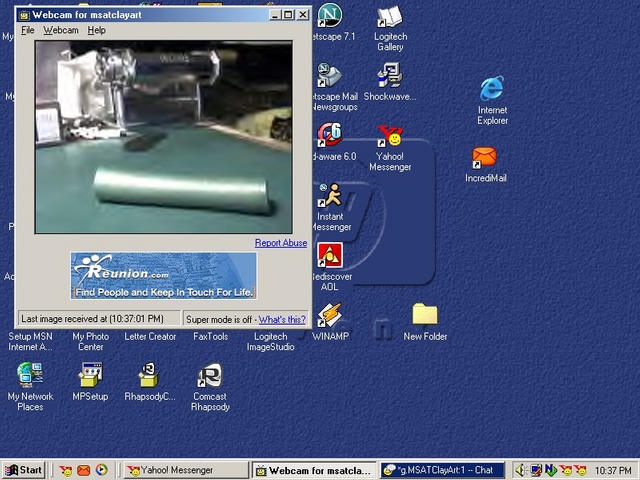Click the volume speaker tray icon
Screen dimensions: 640x480
(520, 471)
